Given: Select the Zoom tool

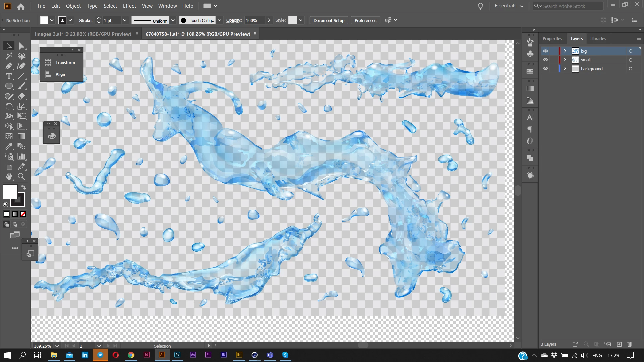Looking at the screenshot, I should 21,177.
